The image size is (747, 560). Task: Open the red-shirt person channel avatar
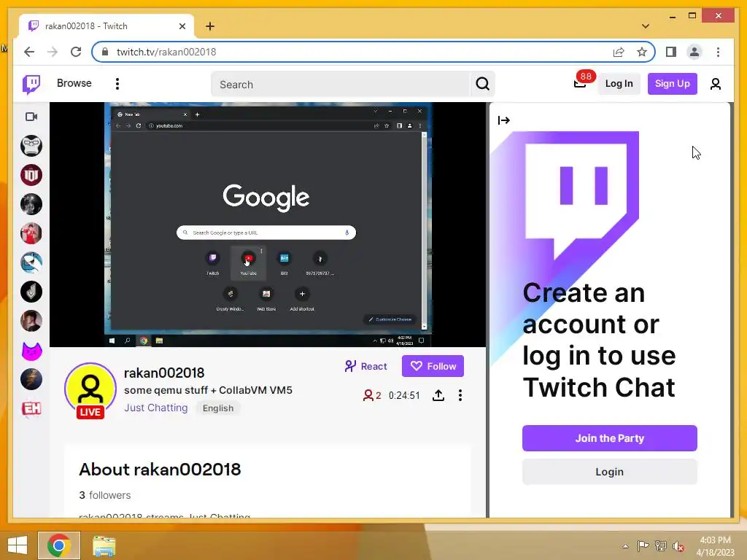31,233
